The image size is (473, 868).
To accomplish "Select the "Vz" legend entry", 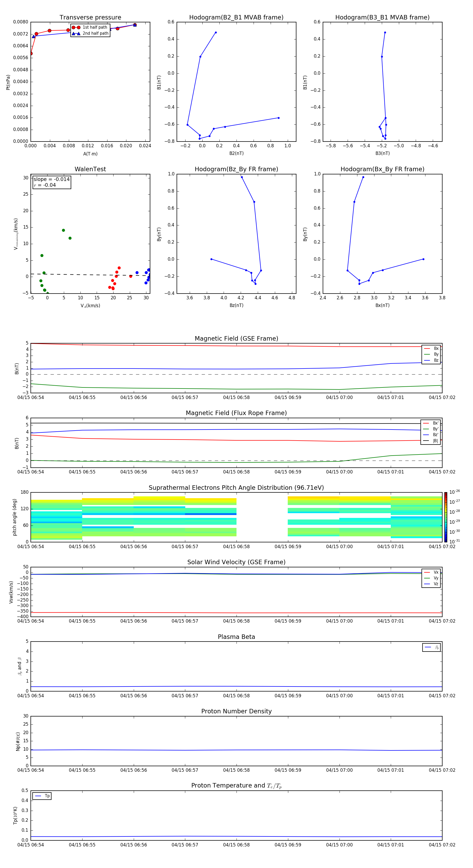I will coord(431,584).
